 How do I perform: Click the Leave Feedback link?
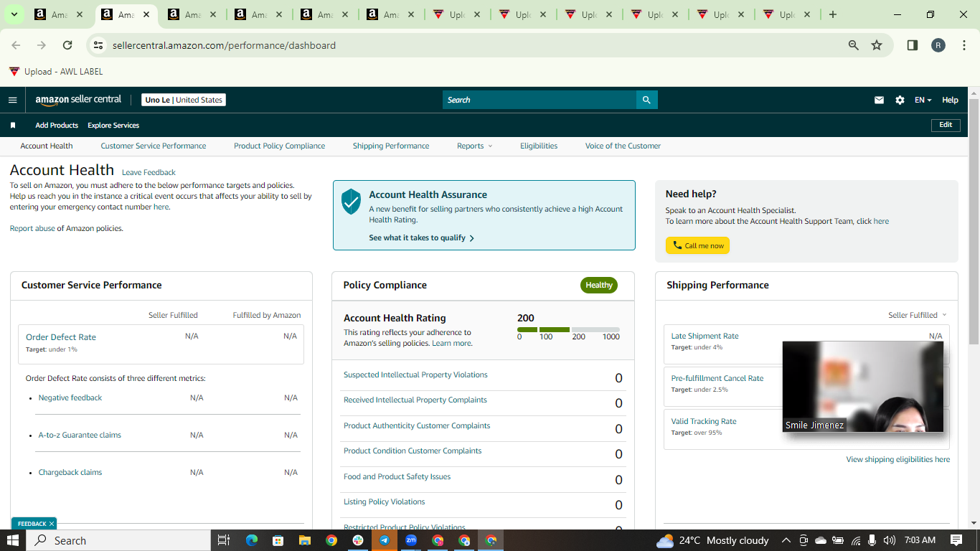[x=149, y=172]
